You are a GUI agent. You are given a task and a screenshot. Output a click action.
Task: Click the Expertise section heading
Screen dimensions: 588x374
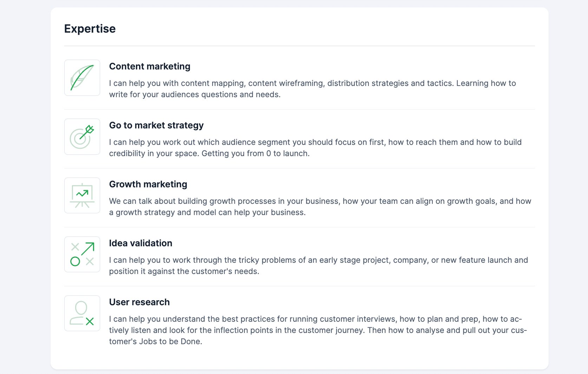coord(90,29)
